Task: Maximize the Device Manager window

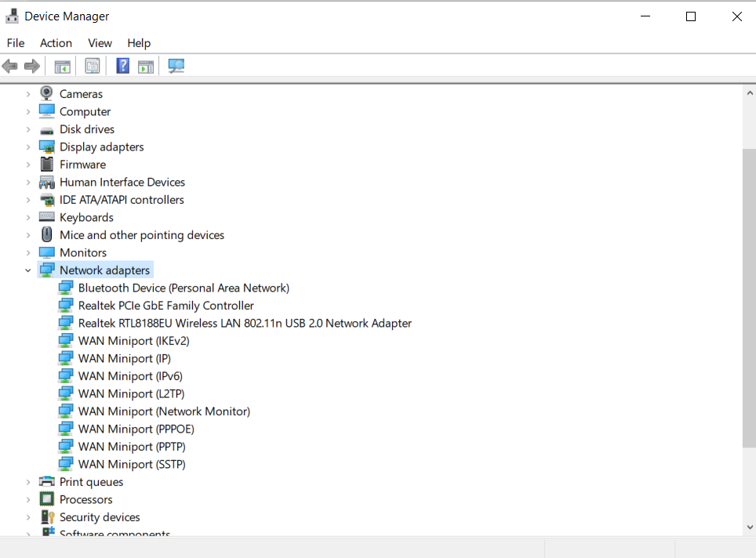Action: pos(691,16)
